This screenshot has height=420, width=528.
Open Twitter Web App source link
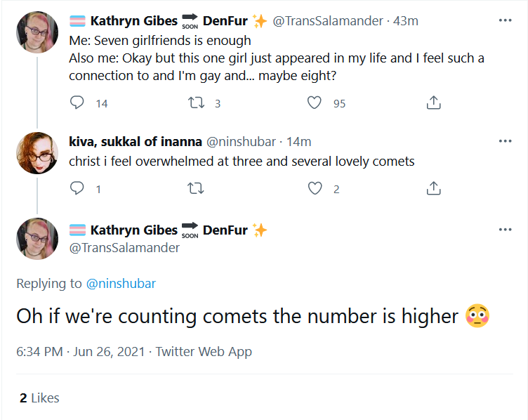[x=204, y=352]
